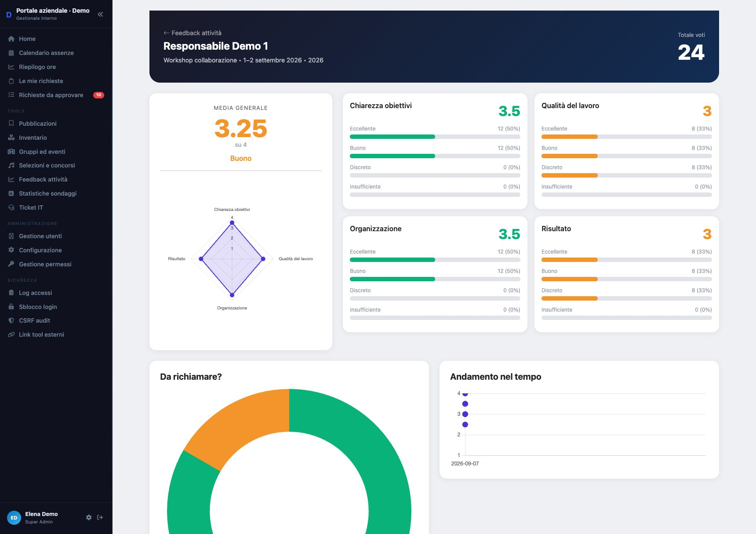The image size is (756, 534).
Task: Click the radar chart Qualità del lavoro point
Action: (263, 259)
